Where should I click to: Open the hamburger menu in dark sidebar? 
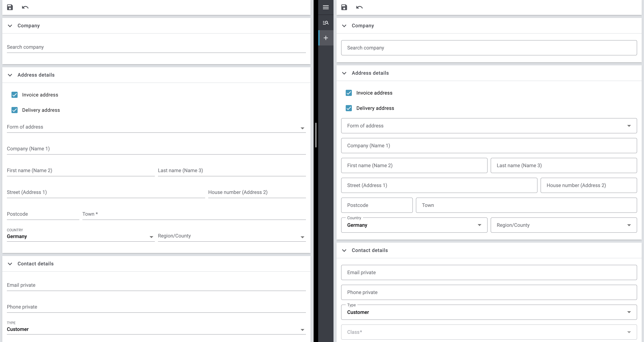click(x=325, y=7)
